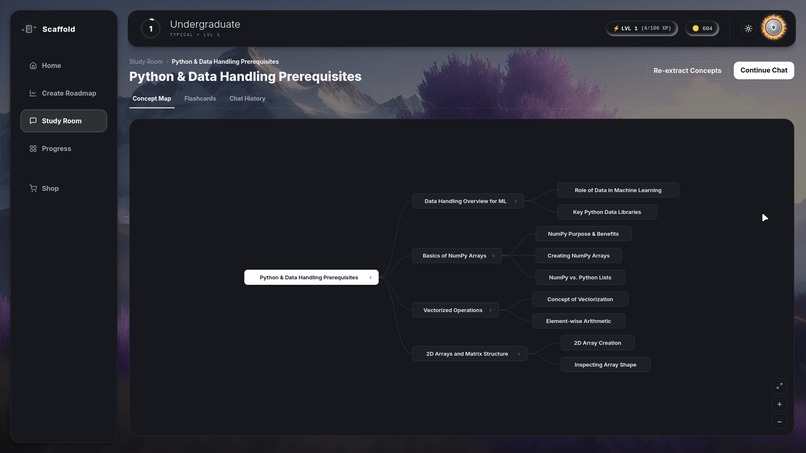Select the NumPy Purpose & Benefits node

[x=583, y=234]
